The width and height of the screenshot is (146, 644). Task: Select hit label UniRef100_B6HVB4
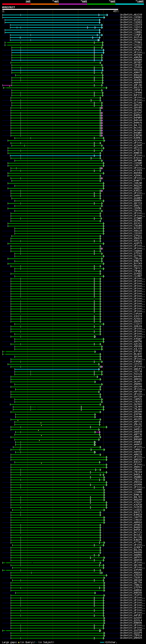[x=131, y=173]
